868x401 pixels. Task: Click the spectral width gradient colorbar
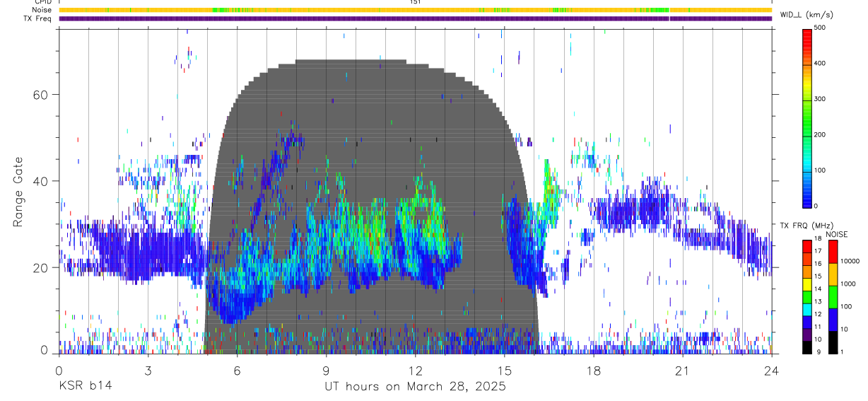tap(807, 117)
